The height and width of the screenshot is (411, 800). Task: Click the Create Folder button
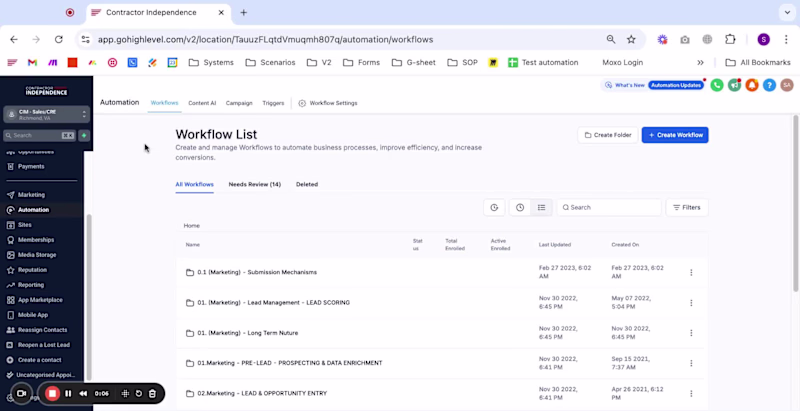[608, 135]
